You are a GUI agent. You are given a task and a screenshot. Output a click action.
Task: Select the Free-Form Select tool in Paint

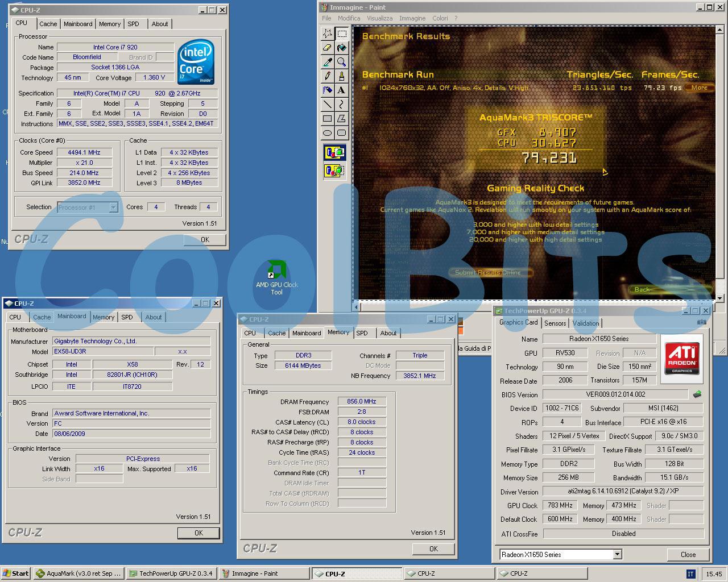click(328, 34)
